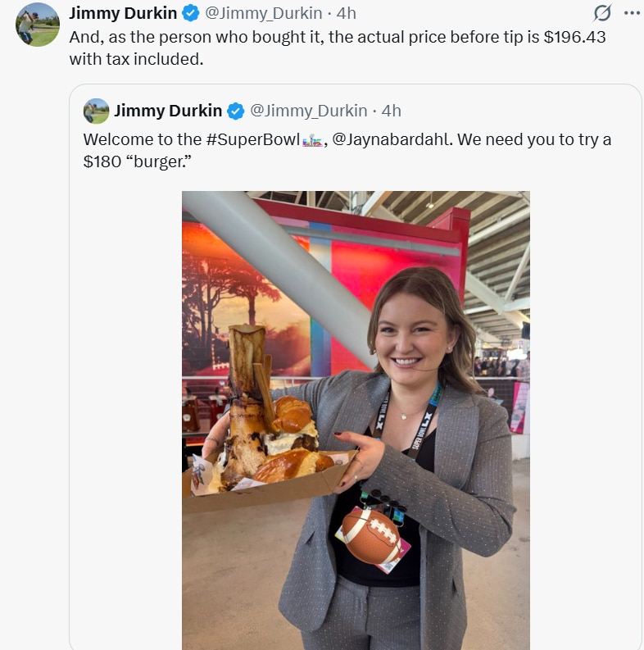Open the @Jimmy_Durkin handle on the main post
The width and height of the screenshot is (644, 650).
[264, 13]
